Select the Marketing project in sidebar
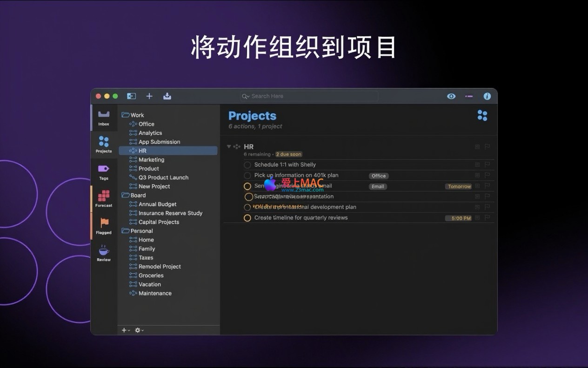588x368 pixels. click(x=151, y=160)
